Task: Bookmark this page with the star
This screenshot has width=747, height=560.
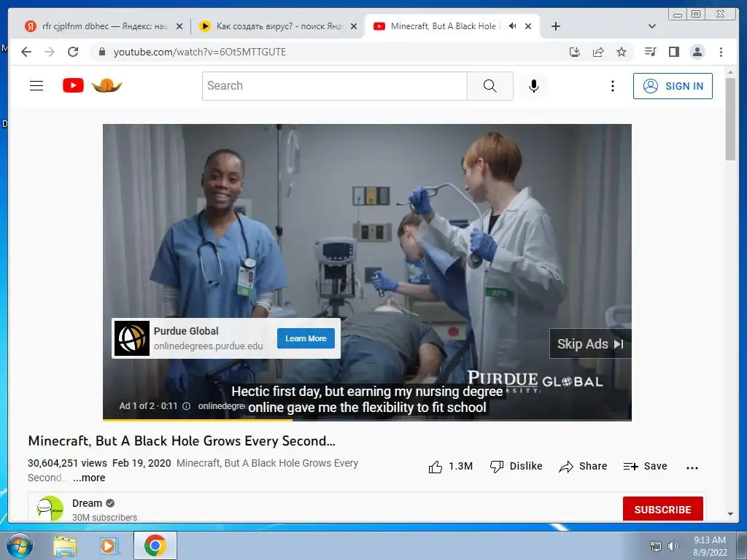Action: [x=622, y=52]
